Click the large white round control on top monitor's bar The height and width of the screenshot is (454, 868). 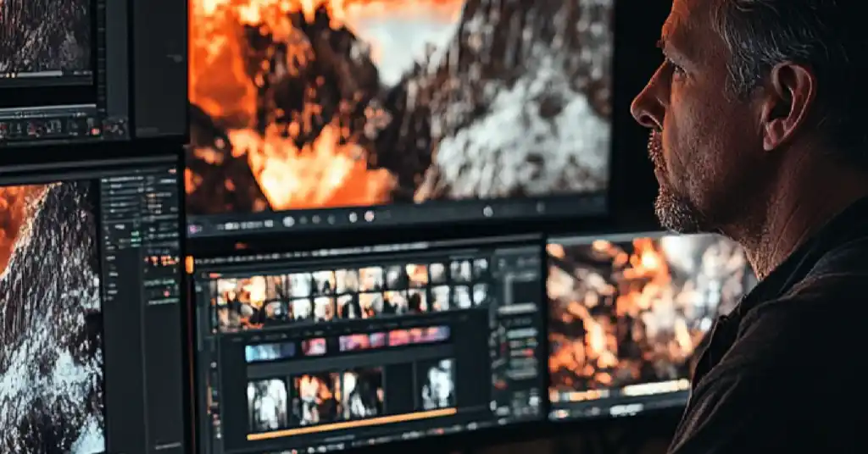click(288, 222)
